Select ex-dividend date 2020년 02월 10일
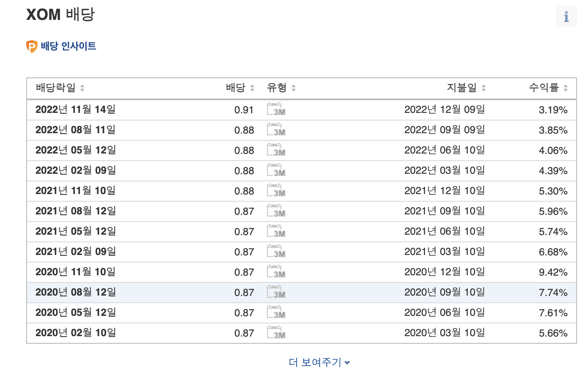588x378 pixels. (76, 333)
